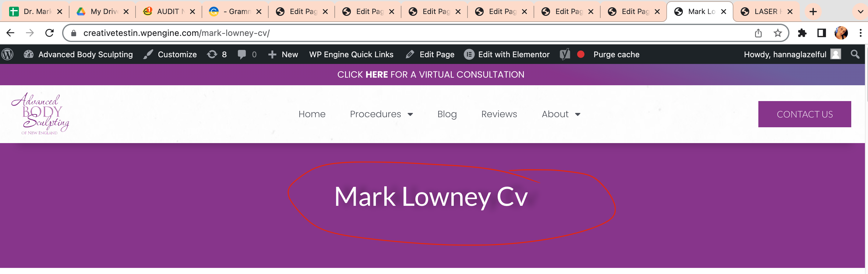
Task: Click the HERE virtual consultation link
Action: coord(376,75)
